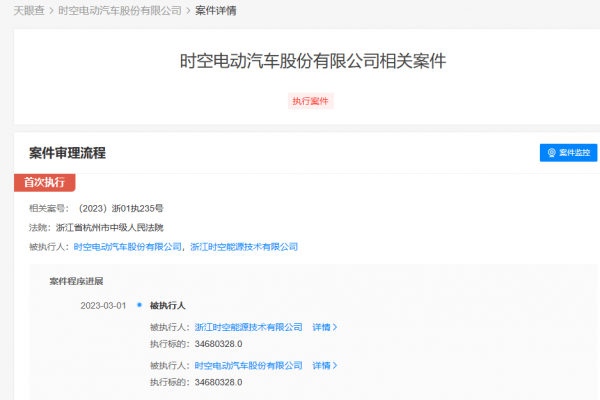Click the date 2023-03-01
The width and height of the screenshot is (600, 400).
pyautogui.click(x=103, y=306)
